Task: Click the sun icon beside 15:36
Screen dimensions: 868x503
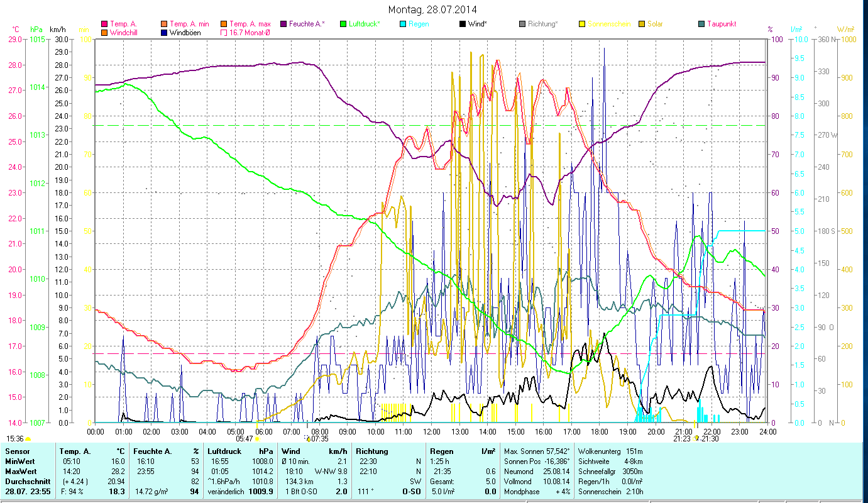Action: pyautogui.click(x=28, y=439)
